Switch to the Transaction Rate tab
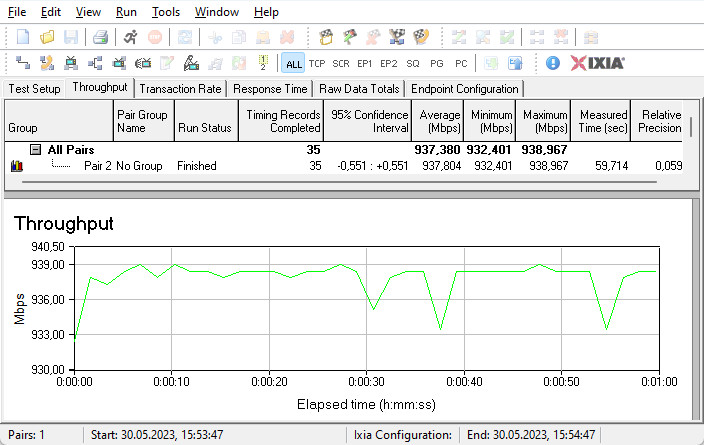This screenshot has height=445, width=704. (x=180, y=89)
